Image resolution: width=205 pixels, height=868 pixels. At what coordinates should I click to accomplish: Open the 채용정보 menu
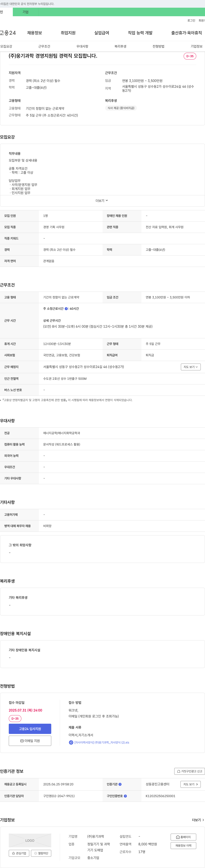click(x=34, y=33)
